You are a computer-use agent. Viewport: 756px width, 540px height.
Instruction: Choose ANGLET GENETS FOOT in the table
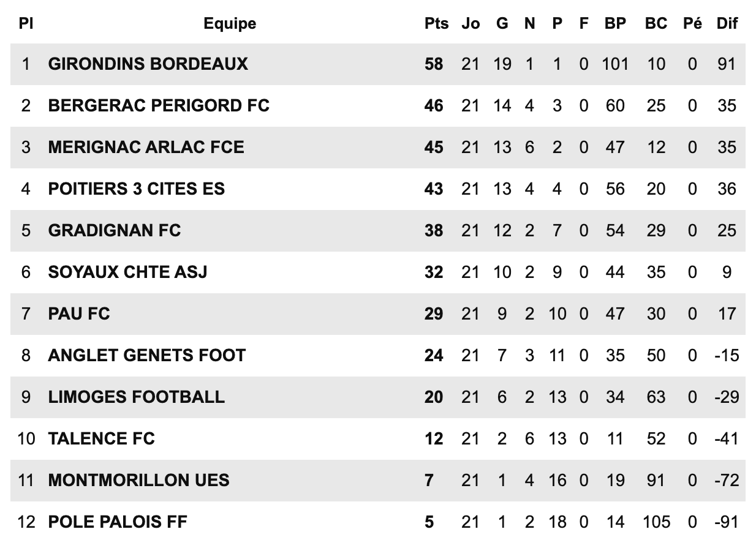146,355
